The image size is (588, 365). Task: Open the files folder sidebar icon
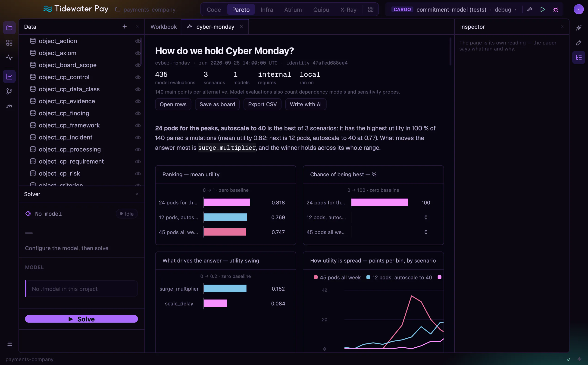9,28
